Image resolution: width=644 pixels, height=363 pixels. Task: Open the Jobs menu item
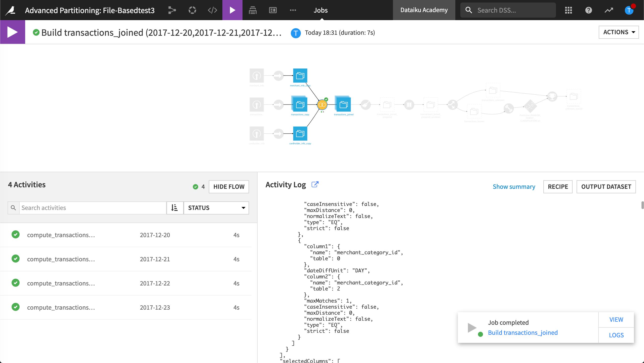pos(320,10)
